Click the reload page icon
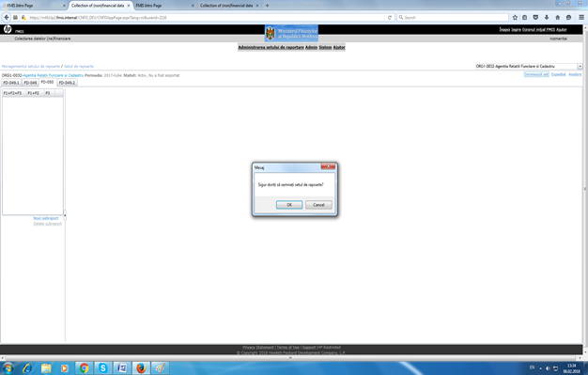Viewport: 588px width, 375px height. (x=390, y=18)
